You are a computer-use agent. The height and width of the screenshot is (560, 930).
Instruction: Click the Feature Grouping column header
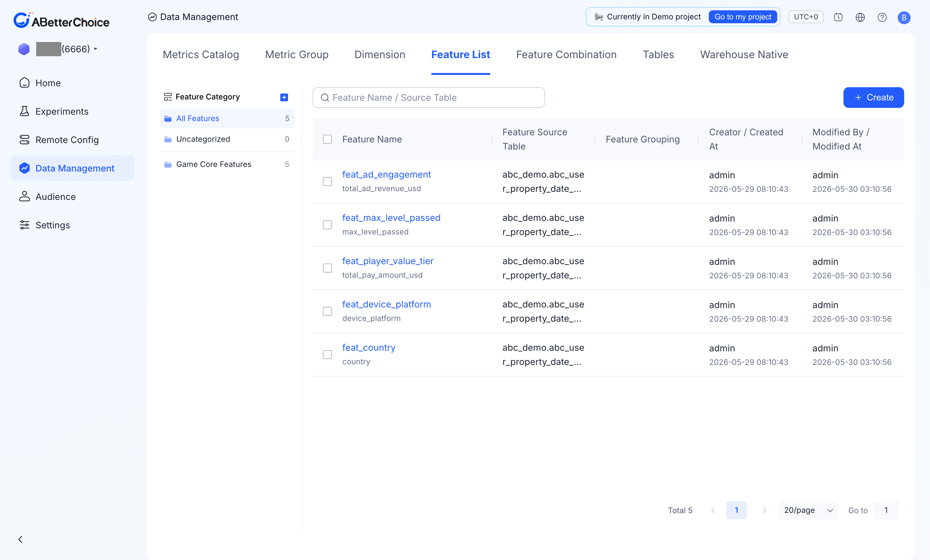[643, 139]
